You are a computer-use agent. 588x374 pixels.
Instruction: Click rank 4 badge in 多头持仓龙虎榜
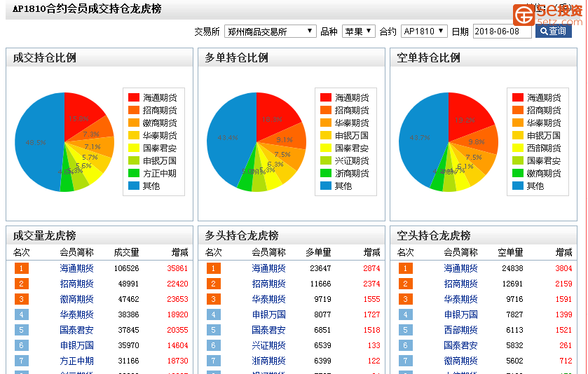pos(213,314)
